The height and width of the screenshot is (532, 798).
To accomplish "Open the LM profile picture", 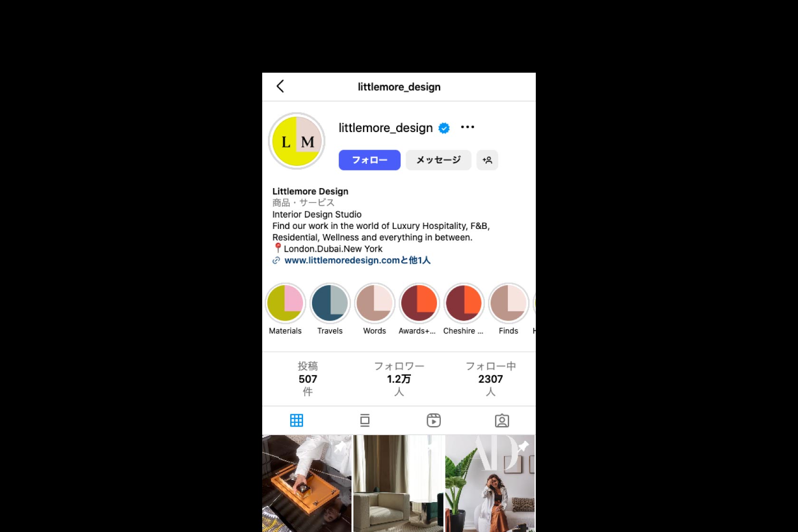I will 297,141.
